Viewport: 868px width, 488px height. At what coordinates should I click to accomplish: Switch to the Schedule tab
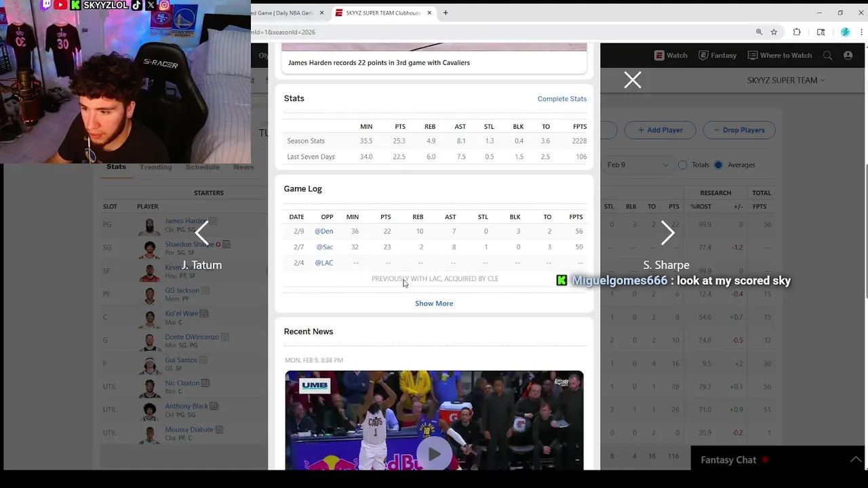point(203,167)
